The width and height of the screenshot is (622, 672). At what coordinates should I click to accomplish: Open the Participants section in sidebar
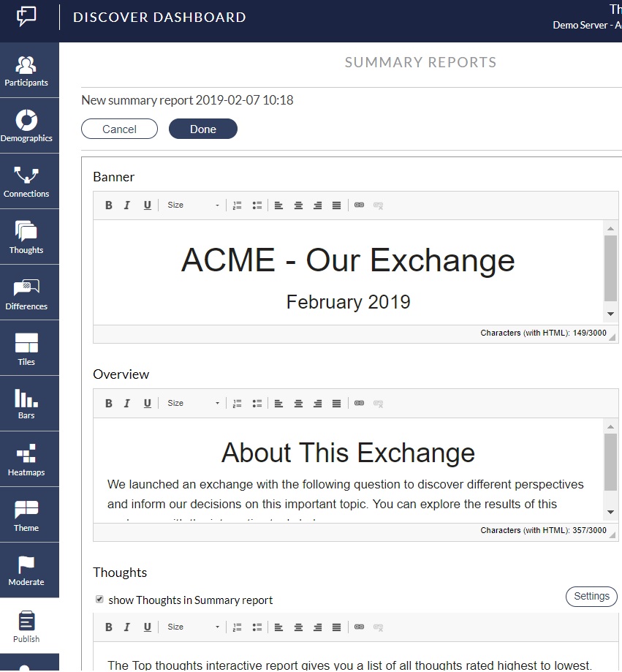[29, 70]
